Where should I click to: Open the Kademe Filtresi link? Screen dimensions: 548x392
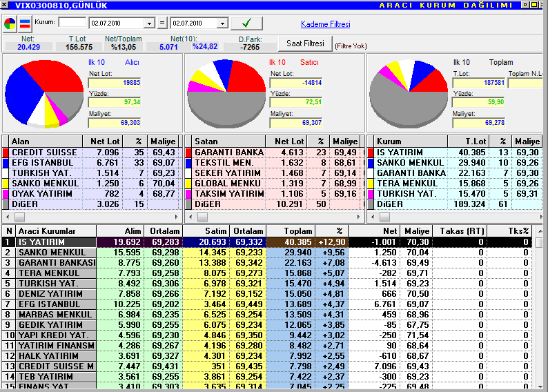coord(325,24)
